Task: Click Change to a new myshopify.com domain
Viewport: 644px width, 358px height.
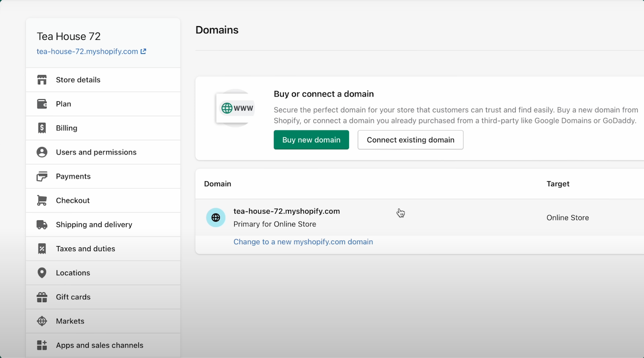Action: (x=303, y=242)
